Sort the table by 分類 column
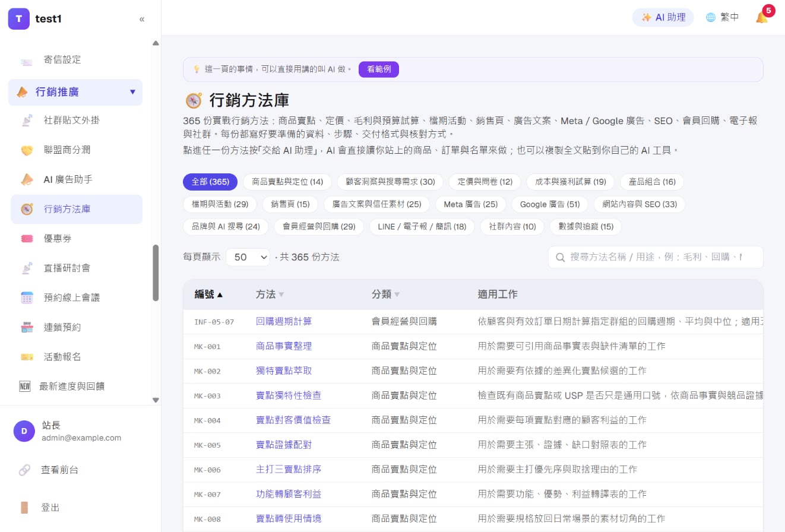This screenshot has height=532, width=785. 385,294
